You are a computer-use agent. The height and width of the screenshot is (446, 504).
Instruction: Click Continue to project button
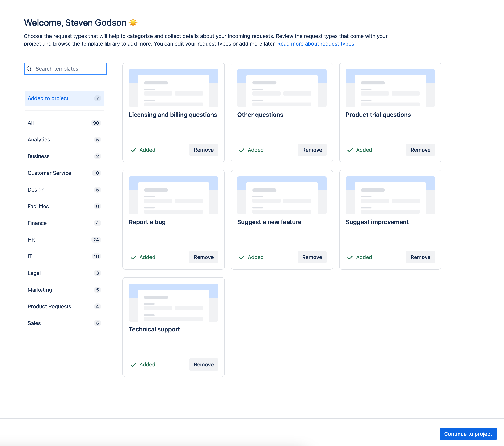pyautogui.click(x=468, y=434)
